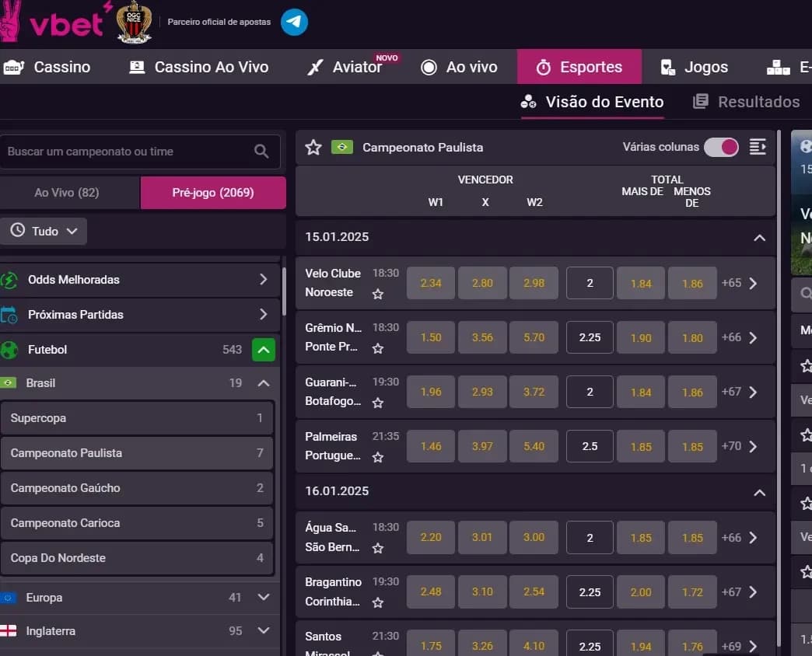Bet on over 2.25 at 2.00 Bragantino match
The width and height of the screenshot is (812, 656).
[641, 591]
